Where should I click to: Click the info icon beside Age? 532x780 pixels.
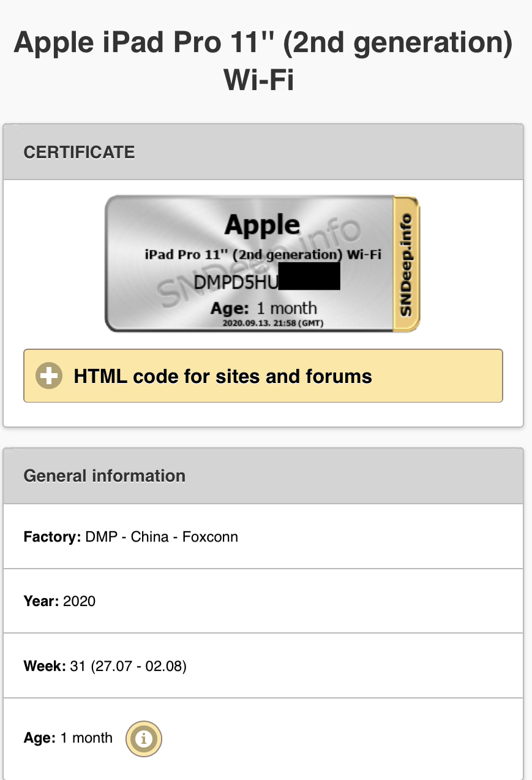[144, 738]
